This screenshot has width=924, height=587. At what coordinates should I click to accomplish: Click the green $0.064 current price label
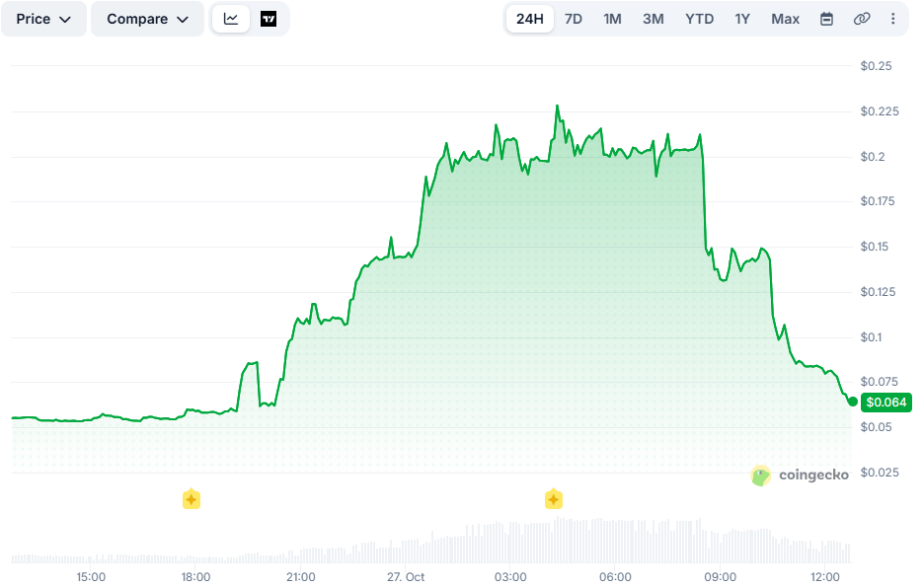pos(885,403)
